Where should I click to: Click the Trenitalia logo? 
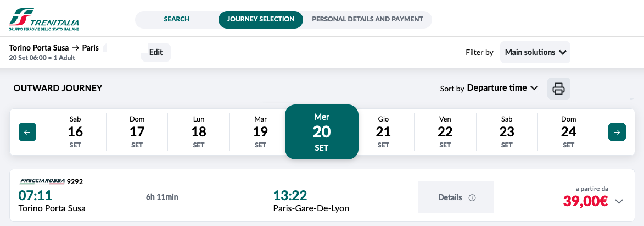point(43,20)
